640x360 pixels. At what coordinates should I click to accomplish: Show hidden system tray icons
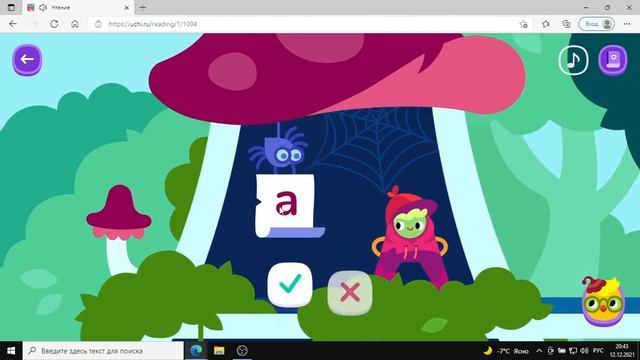[539, 351]
